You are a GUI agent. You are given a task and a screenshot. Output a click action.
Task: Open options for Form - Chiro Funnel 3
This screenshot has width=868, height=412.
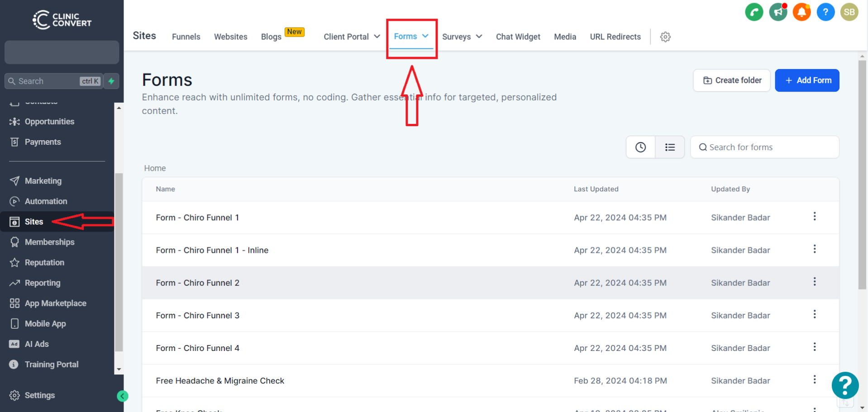point(815,314)
